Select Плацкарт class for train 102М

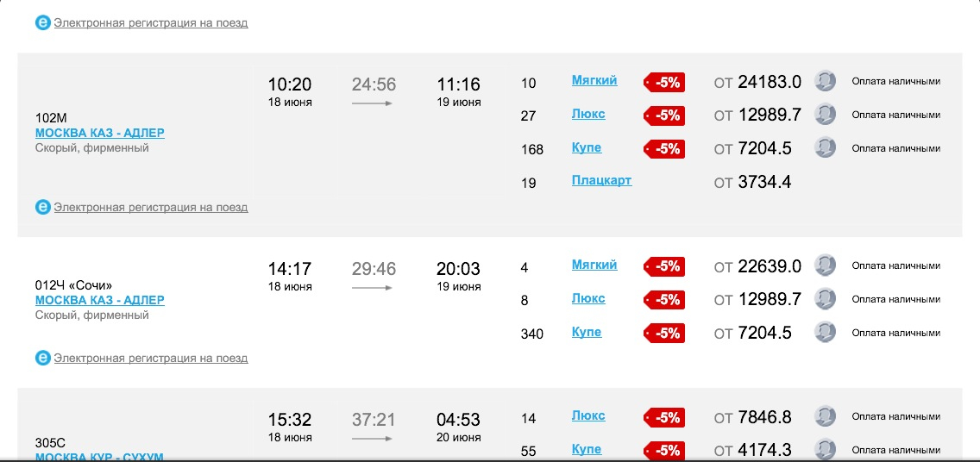[x=601, y=180]
